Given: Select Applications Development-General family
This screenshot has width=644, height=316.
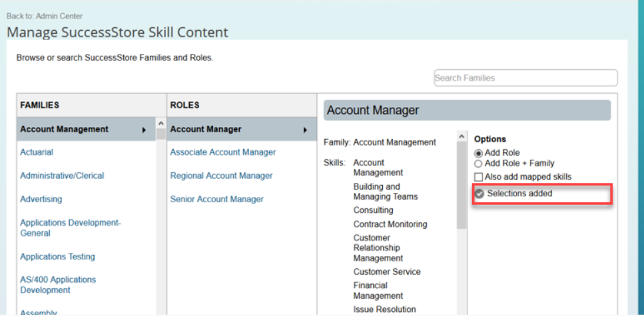Looking at the screenshot, I should pos(71,228).
